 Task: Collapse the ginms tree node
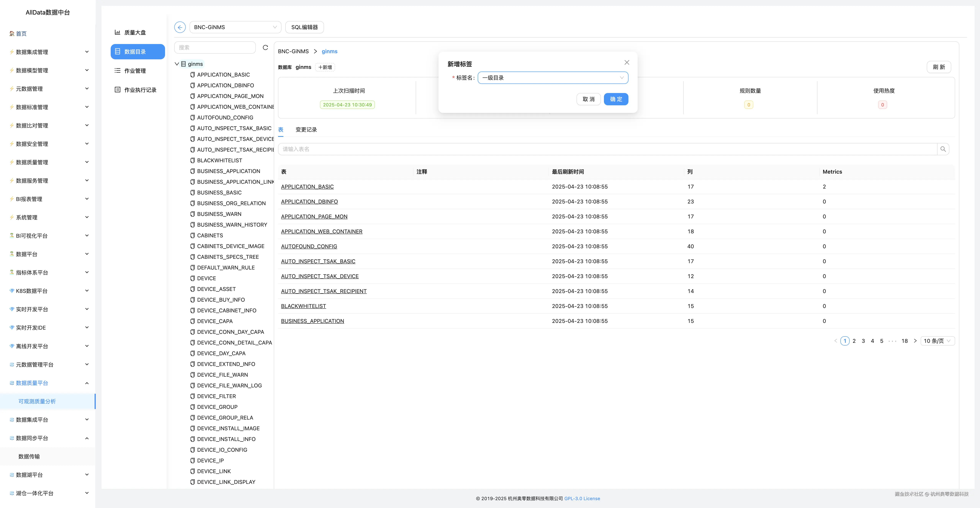pos(177,64)
